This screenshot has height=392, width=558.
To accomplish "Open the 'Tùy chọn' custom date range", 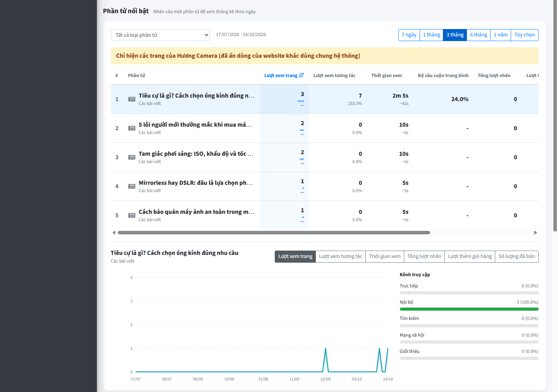I will point(525,35).
